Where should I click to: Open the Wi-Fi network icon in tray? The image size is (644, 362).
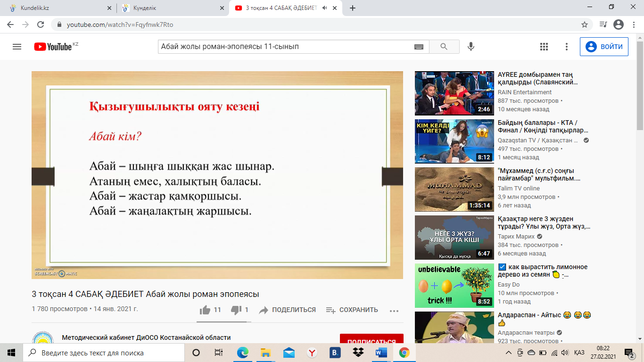(x=554, y=353)
